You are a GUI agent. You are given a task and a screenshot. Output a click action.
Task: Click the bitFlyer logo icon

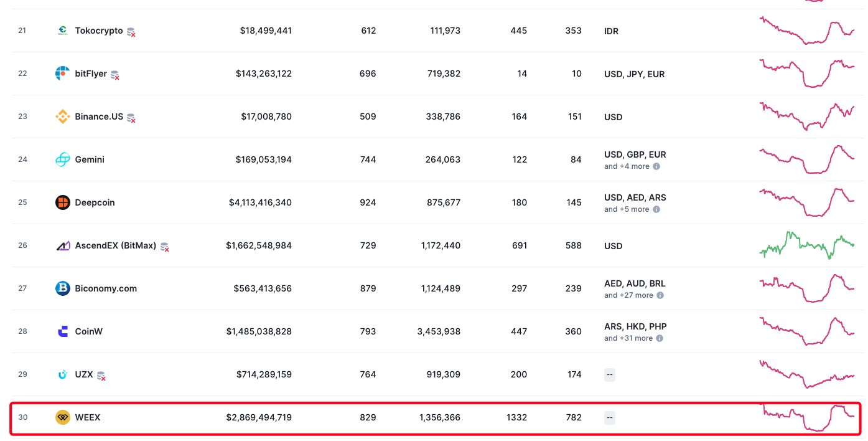62,73
